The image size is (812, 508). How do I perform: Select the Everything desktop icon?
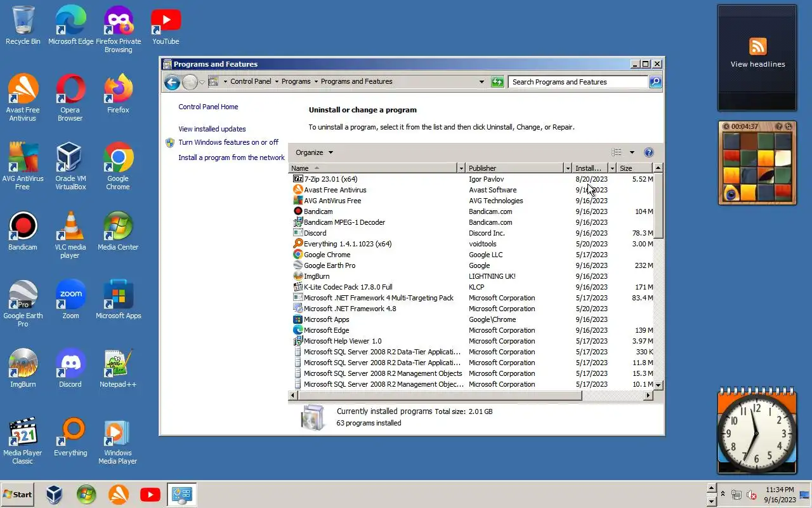[x=70, y=437]
